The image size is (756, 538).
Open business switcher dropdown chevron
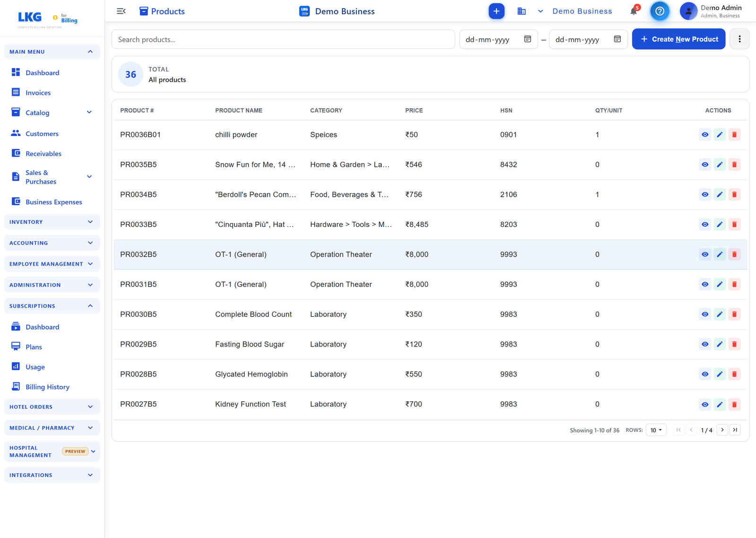click(x=541, y=11)
